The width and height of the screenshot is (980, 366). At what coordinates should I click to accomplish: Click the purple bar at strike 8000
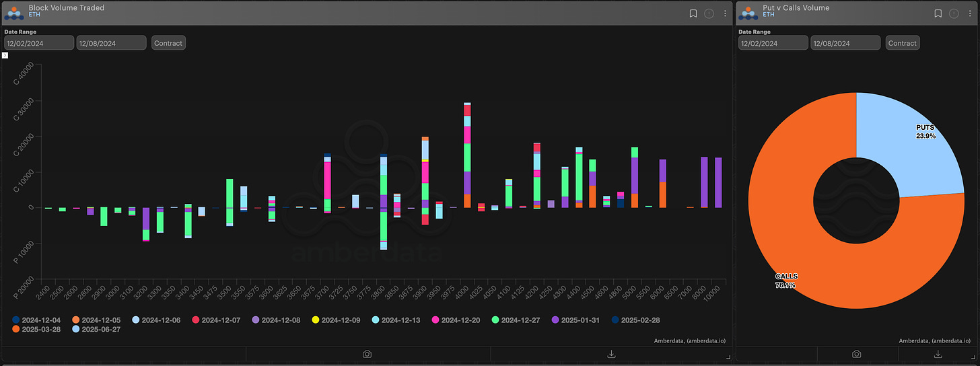coord(704,182)
